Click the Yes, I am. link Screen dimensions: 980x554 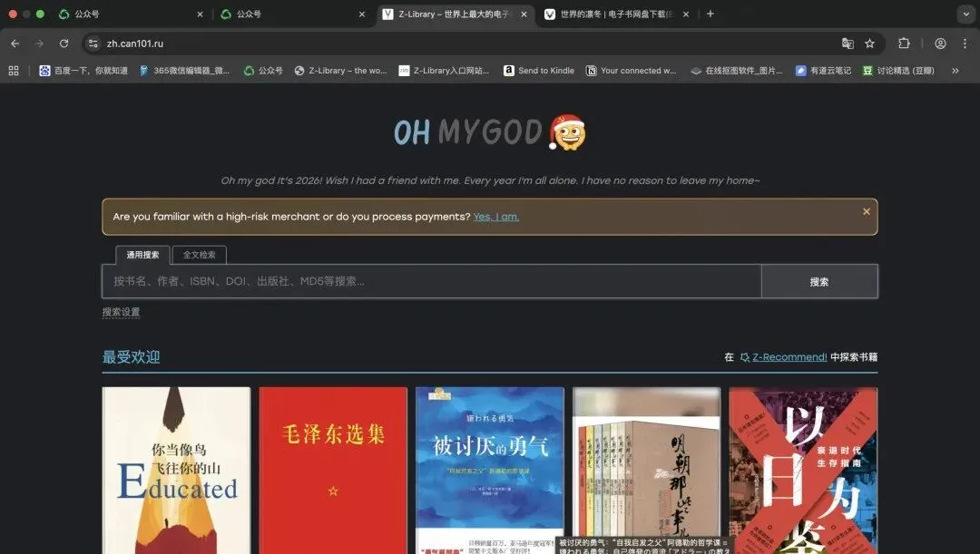click(x=496, y=217)
